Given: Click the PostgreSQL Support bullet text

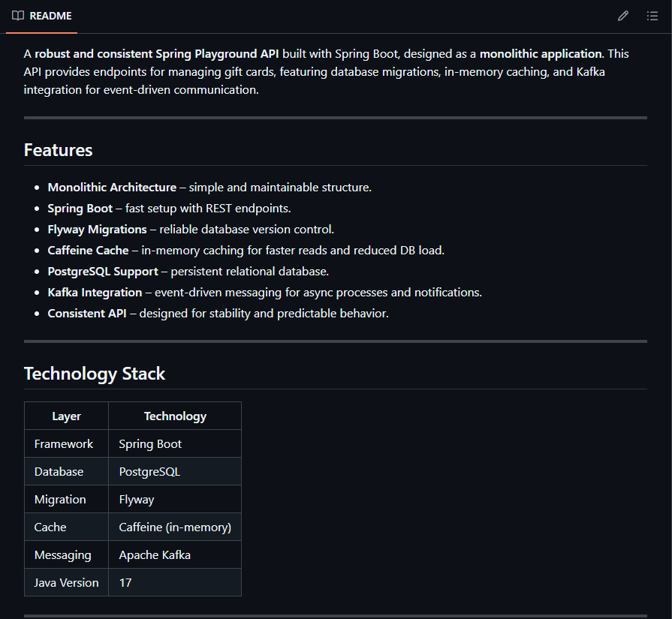Looking at the screenshot, I should click(x=103, y=271).
